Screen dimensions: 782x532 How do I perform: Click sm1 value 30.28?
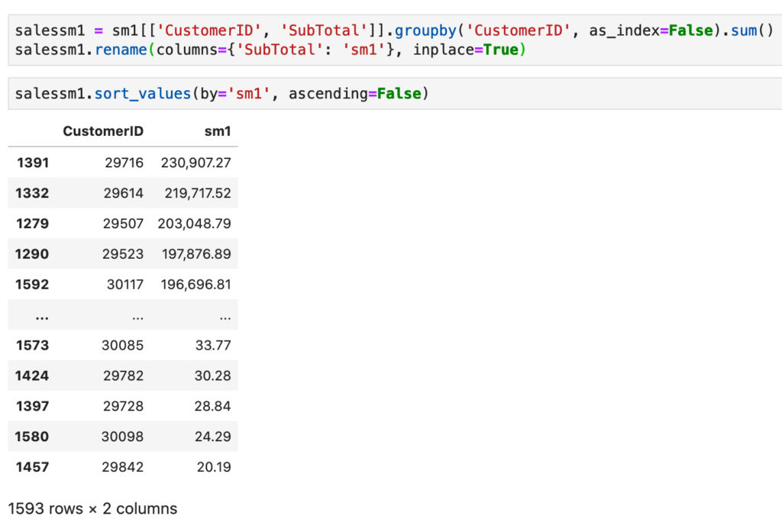pos(213,376)
